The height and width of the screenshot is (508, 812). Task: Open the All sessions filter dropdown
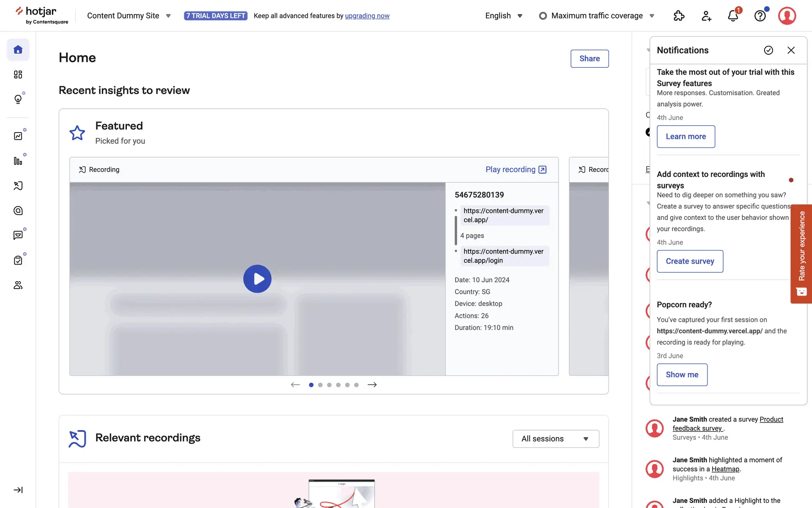click(x=555, y=439)
